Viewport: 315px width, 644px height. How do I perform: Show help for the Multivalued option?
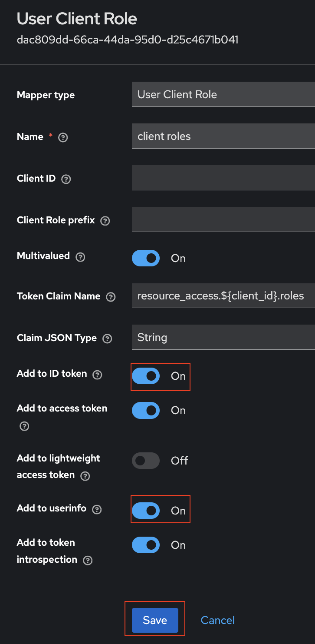[80, 256]
